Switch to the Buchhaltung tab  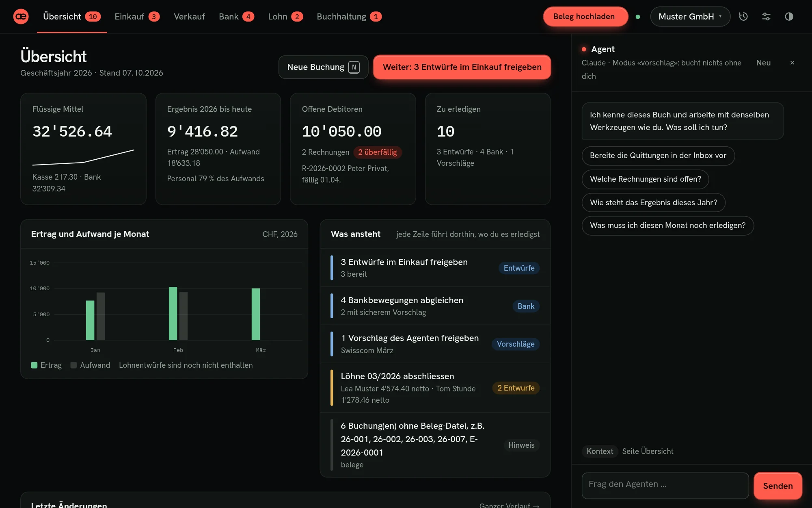pyautogui.click(x=349, y=17)
